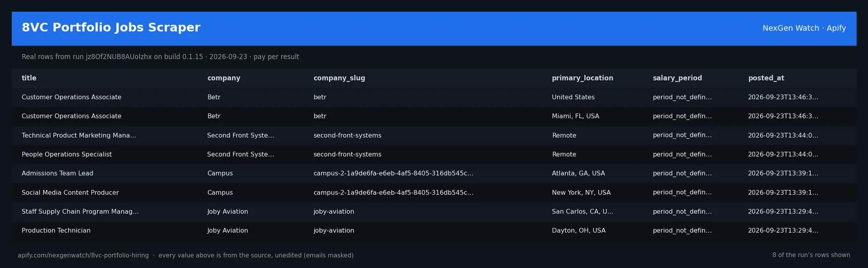
Task: Click Technical Product Marketing Mana… title cell
Action: pos(79,135)
